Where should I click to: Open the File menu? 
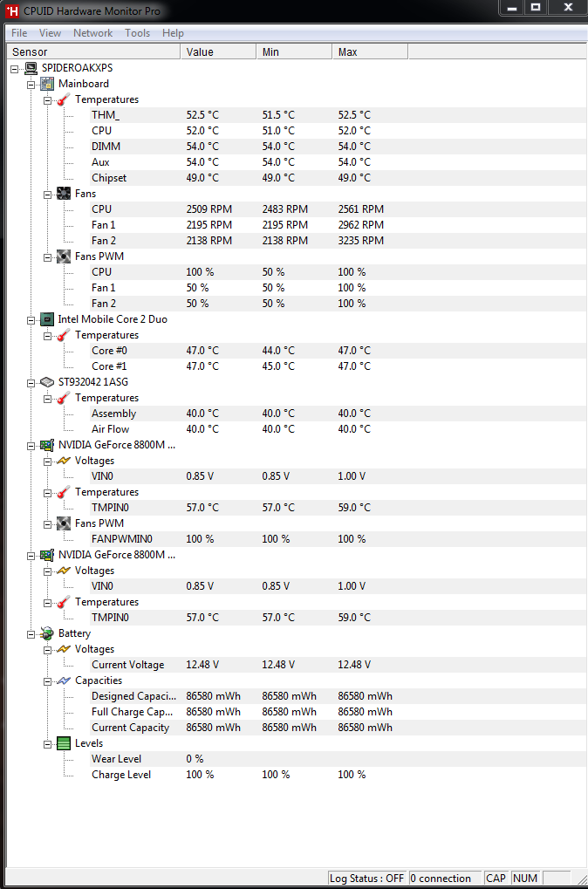(x=19, y=33)
